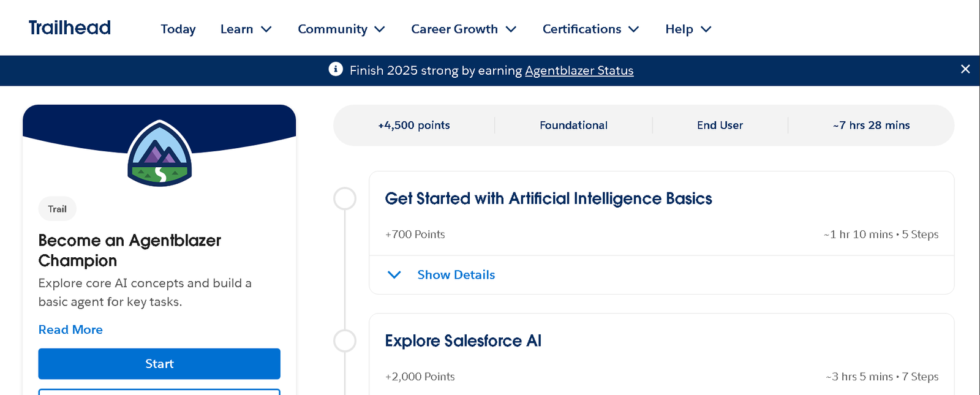This screenshot has width=980, height=395.
Task: Click the Agentblazer trail mountain badge
Action: pyautogui.click(x=160, y=154)
